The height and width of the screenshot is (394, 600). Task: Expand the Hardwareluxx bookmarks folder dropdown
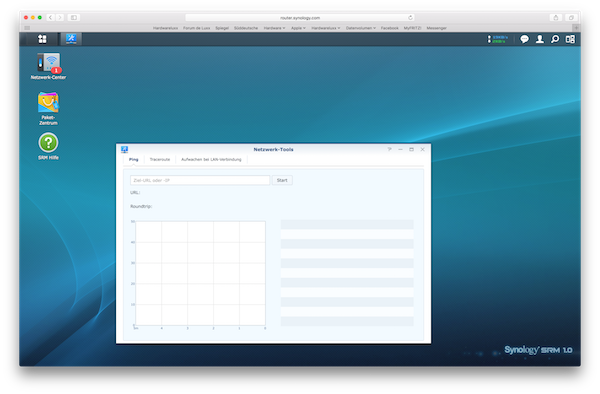tap(326, 28)
